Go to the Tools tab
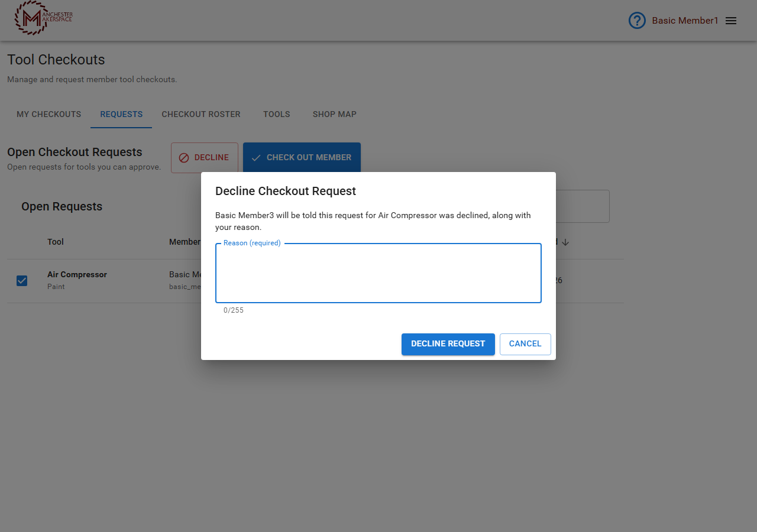757x532 pixels. [x=277, y=114]
